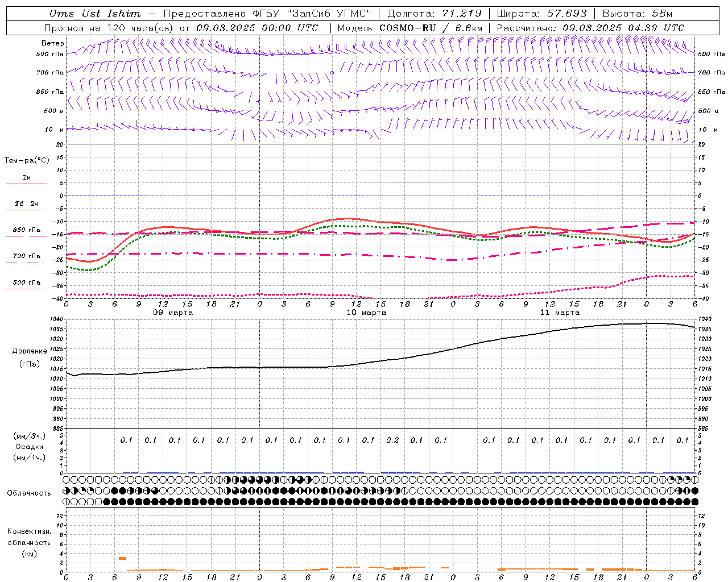This screenshot has height=582, width=728.
Task: Click the Облачность cloud cover label
Action: (x=29, y=493)
